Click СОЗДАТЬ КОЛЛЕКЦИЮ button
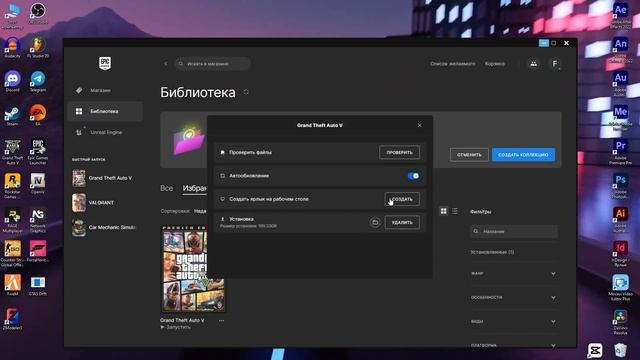Screen dimensions: 640x360 [523, 155]
